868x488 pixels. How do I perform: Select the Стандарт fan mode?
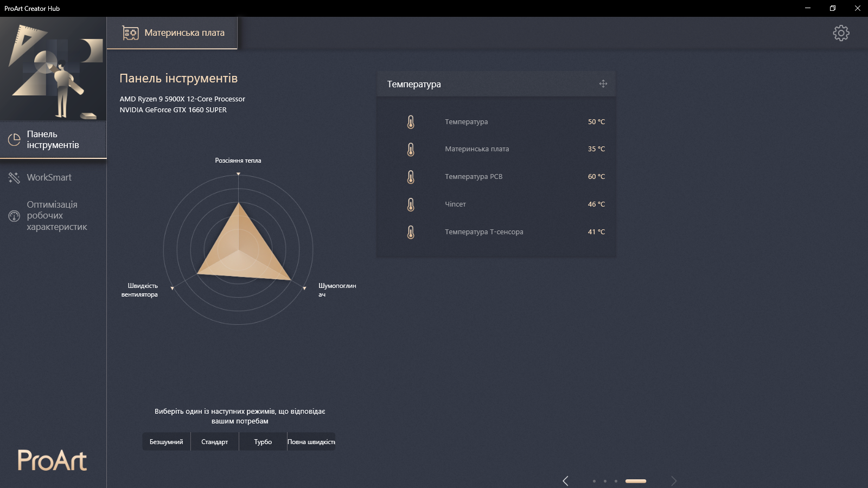(214, 442)
